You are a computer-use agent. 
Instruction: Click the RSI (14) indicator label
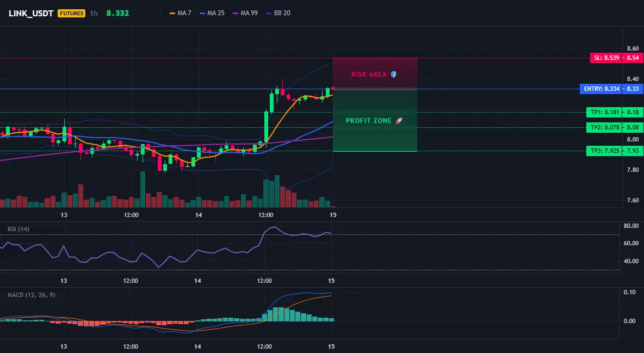[x=18, y=229]
